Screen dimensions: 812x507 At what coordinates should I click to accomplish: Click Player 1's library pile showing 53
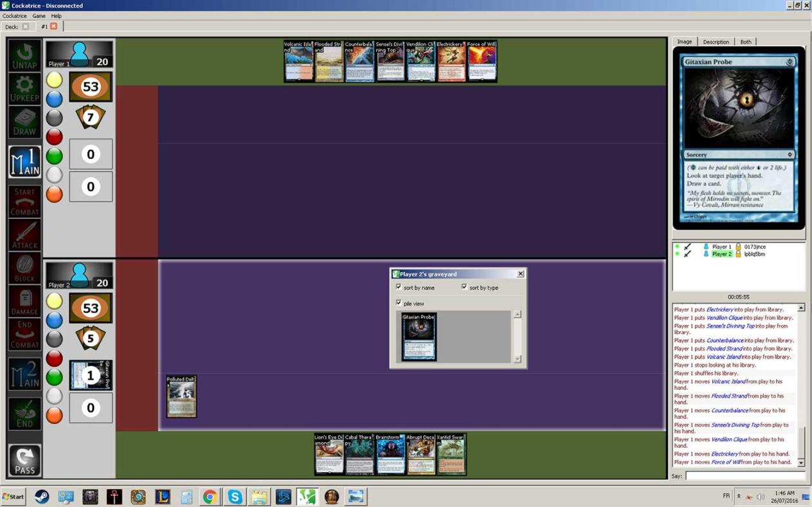(90, 87)
